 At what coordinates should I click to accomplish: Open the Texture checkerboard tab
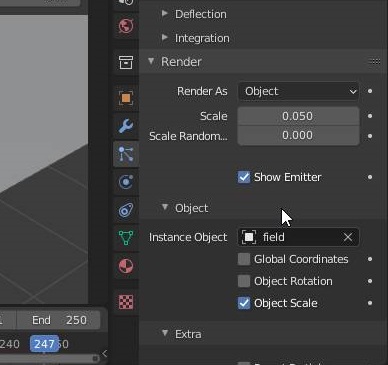click(x=126, y=302)
